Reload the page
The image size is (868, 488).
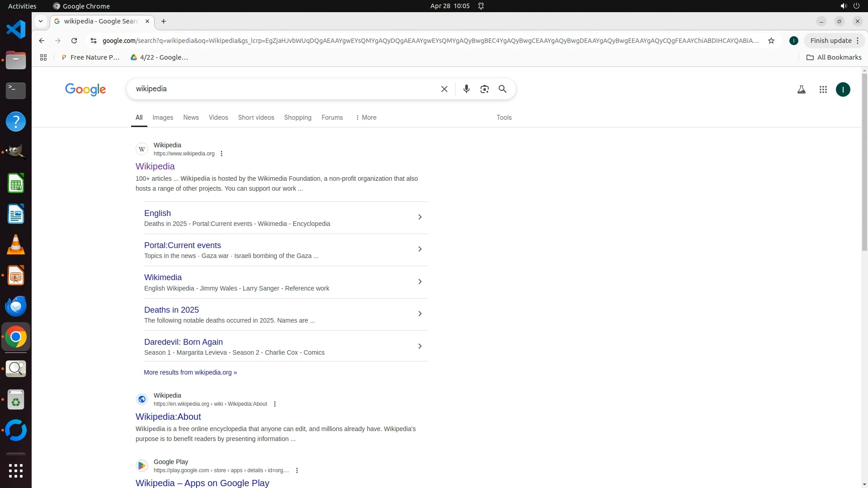(74, 41)
